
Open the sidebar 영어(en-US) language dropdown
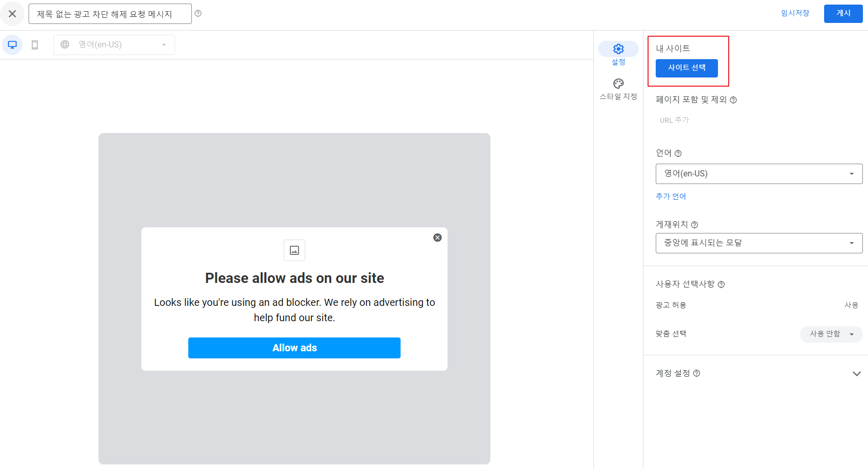coord(758,174)
